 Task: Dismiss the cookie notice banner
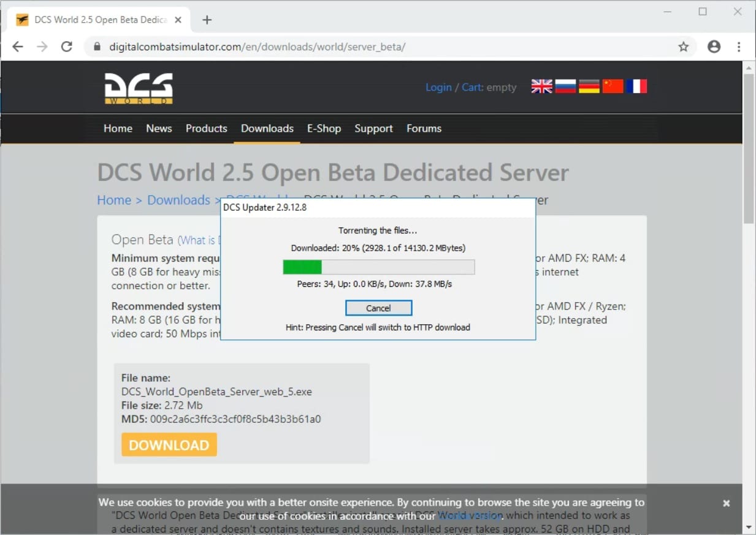tap(726, 503)
